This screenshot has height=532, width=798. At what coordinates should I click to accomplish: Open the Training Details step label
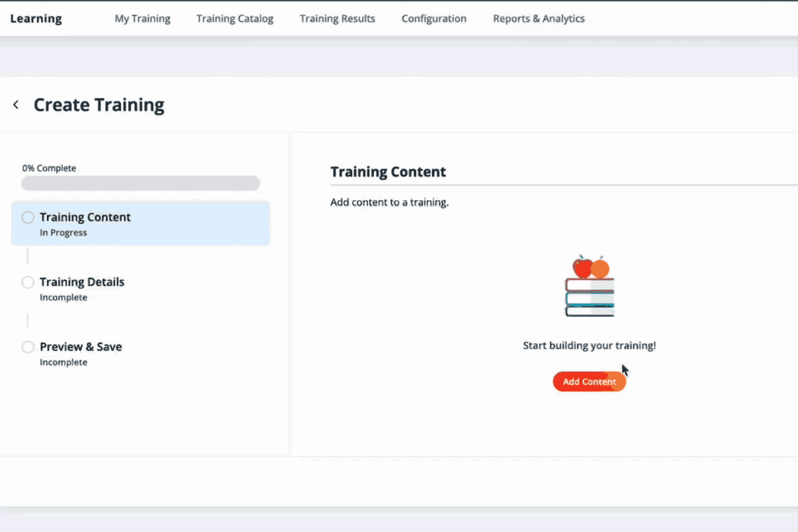click(x=82, y=282)
